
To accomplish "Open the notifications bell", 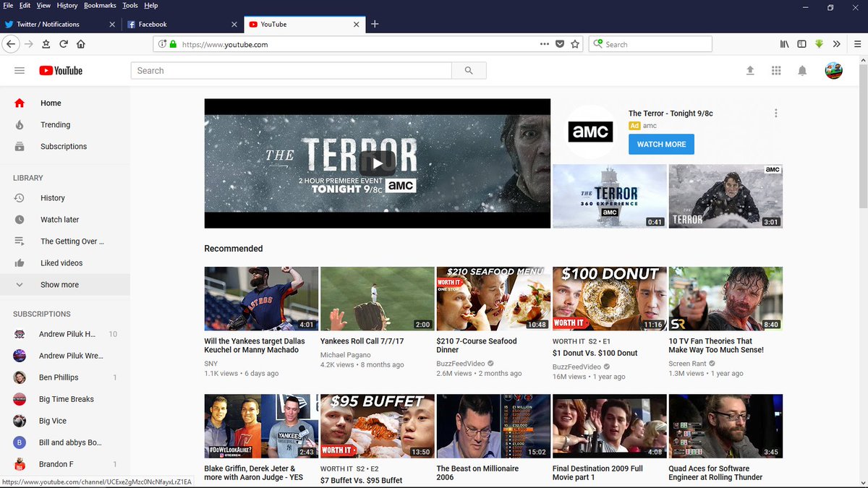I will [x=802, y=70].
